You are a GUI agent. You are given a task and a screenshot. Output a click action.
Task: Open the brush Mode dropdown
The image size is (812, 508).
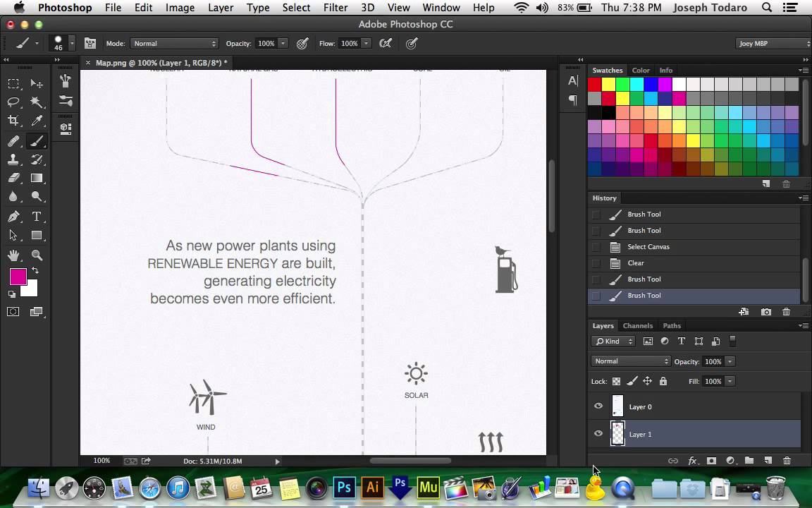174,44
